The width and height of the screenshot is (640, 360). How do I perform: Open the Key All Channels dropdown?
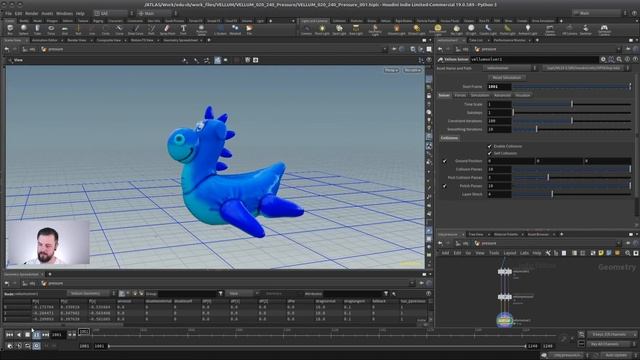[611, 344]
